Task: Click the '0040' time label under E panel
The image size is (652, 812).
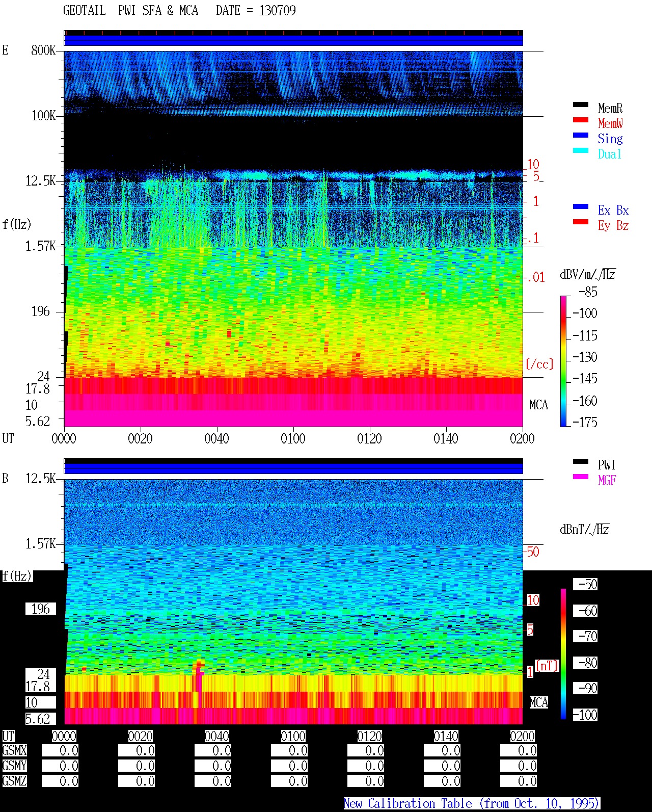Action: 216,438
